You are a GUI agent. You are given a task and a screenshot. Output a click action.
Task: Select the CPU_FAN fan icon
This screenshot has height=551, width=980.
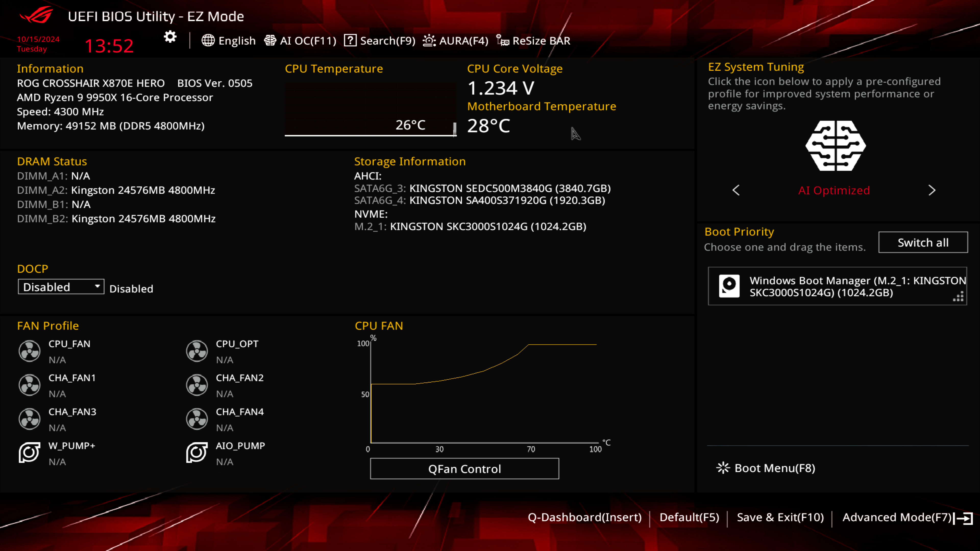click(x=29, y=350)
